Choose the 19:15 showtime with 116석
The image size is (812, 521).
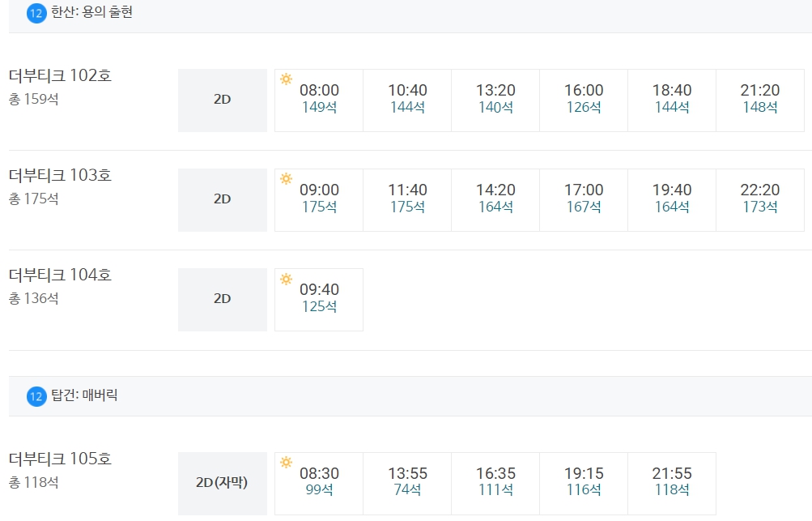click(x=584, y=483)
